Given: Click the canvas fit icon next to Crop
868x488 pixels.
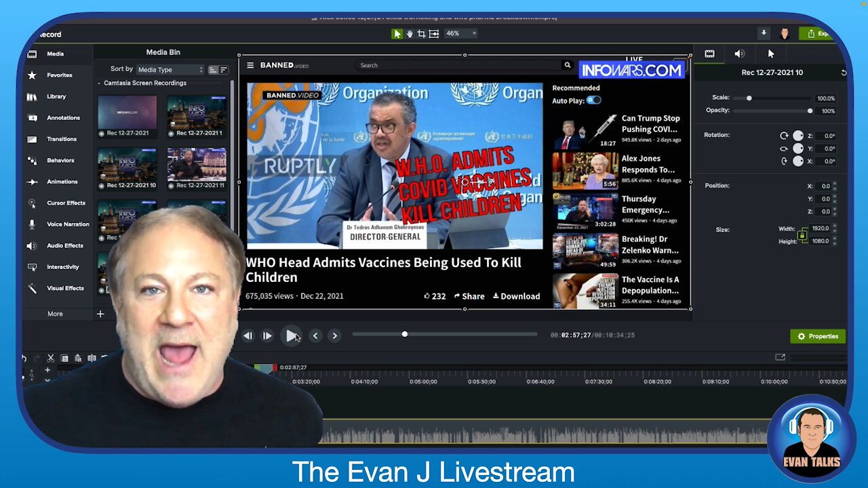Looking at the screenshot, I should (434, 34).
